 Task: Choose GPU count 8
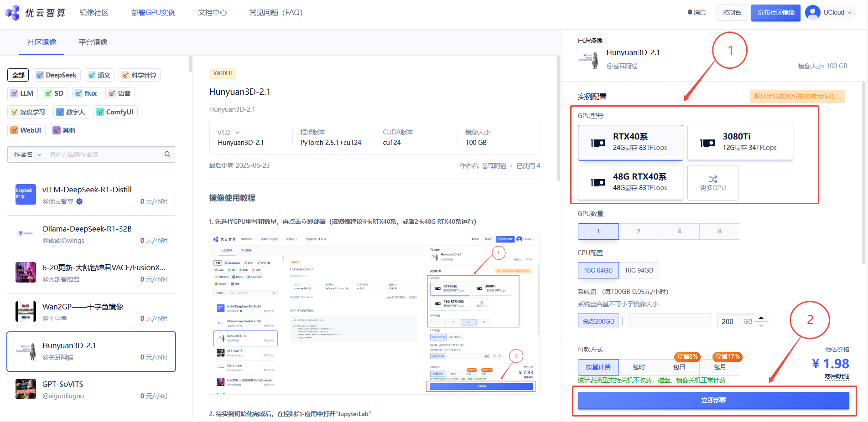coord(720,232)
